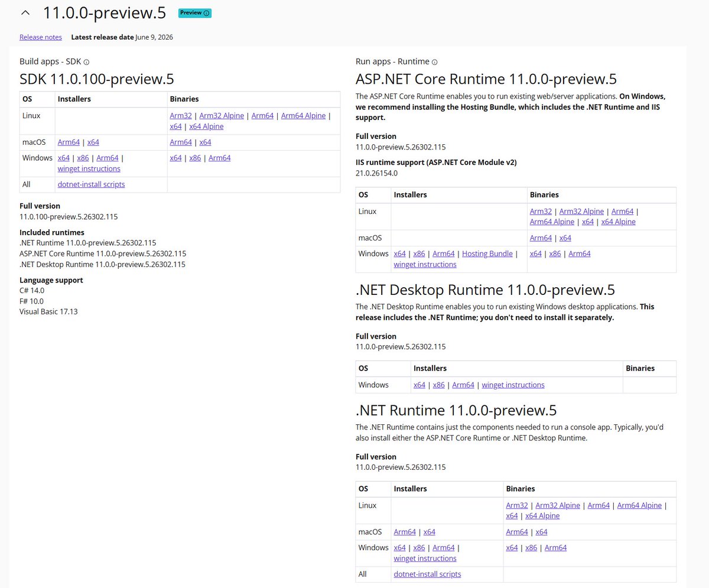Collapse the 11.0.0-preview.5 section chevron
This screenshot has width=709, height=588.
pos(25,12)
